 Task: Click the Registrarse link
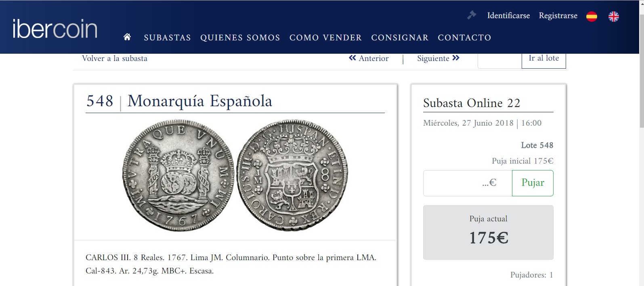click(558, 16)
